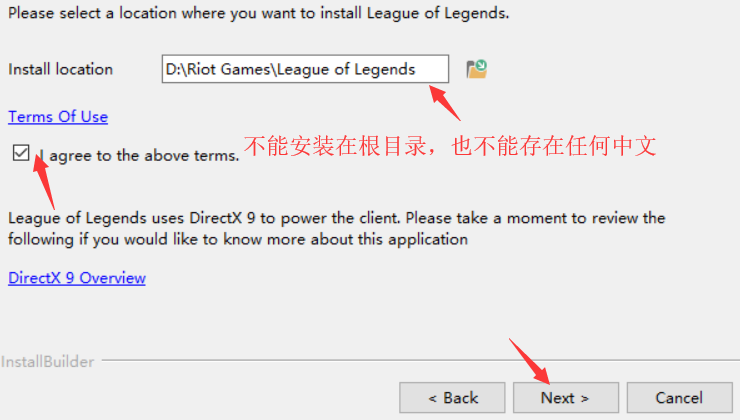Click the 'Please select a location' heading text
740x420 pixels.
coord(259,13)
